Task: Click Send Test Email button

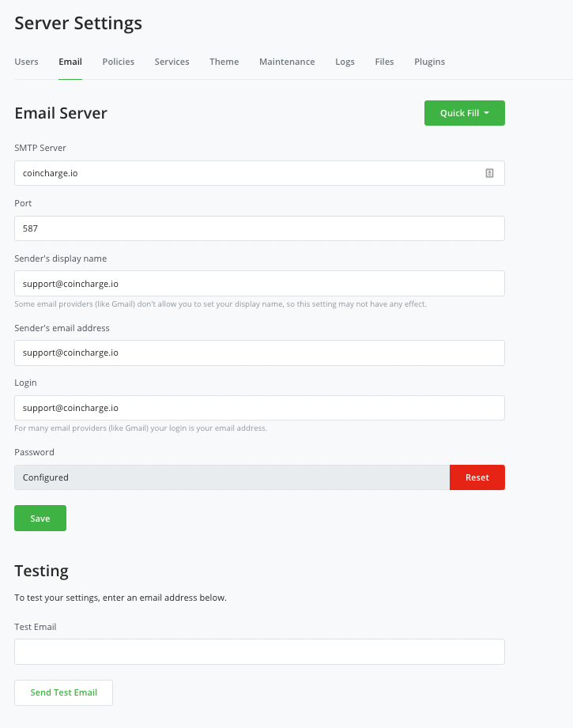Action: coord(63,692)
